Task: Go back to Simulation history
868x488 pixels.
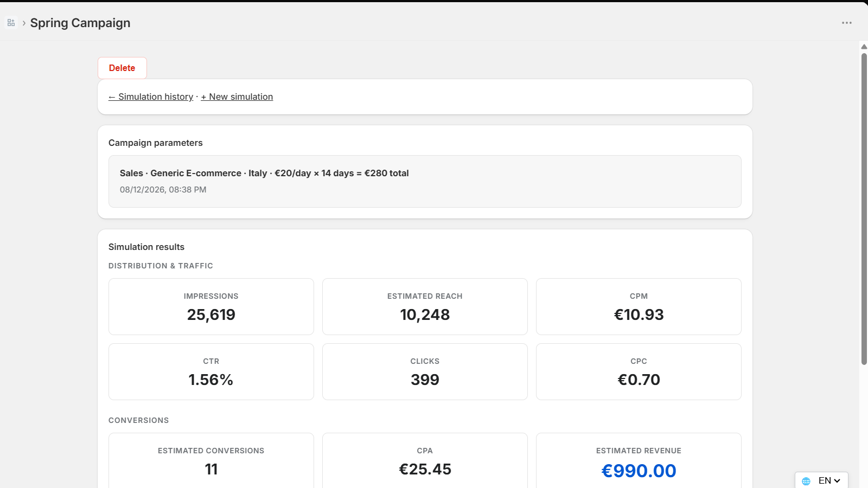Action: pos(151,97)
